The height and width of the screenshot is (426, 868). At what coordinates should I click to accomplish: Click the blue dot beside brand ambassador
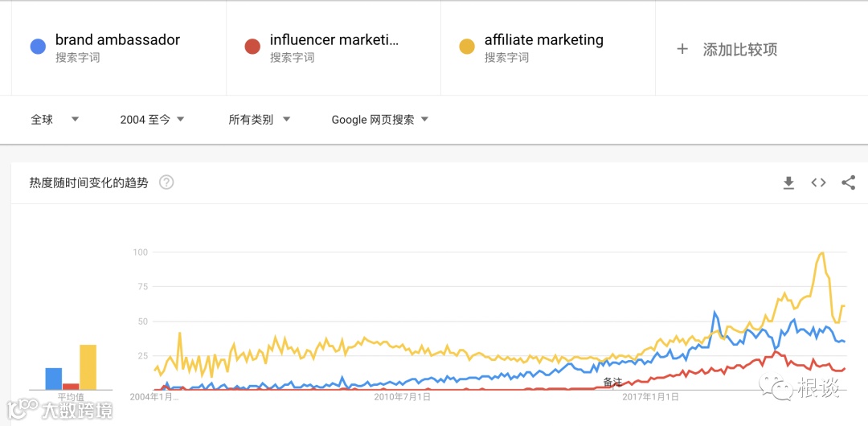click(37, 47)
